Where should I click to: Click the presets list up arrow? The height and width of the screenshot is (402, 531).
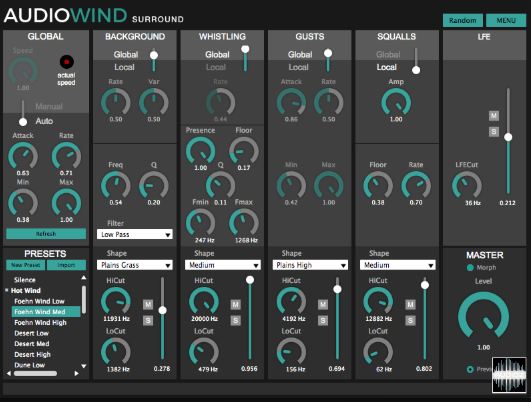pos(84,278)
